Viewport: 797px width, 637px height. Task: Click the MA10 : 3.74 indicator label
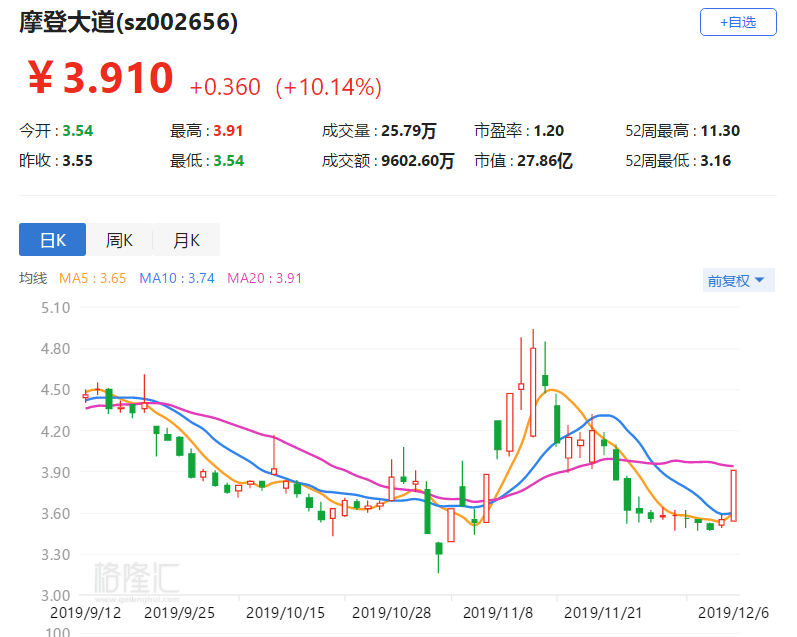point(176,279)
